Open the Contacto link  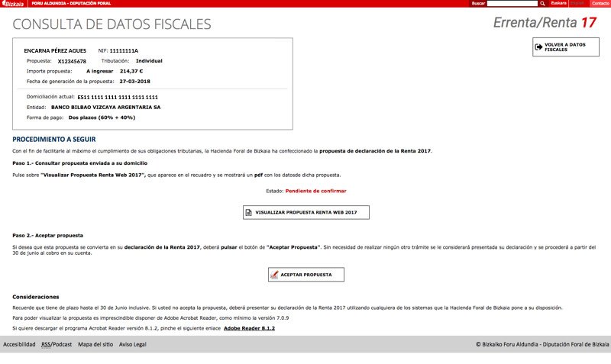tap(600, 3)
